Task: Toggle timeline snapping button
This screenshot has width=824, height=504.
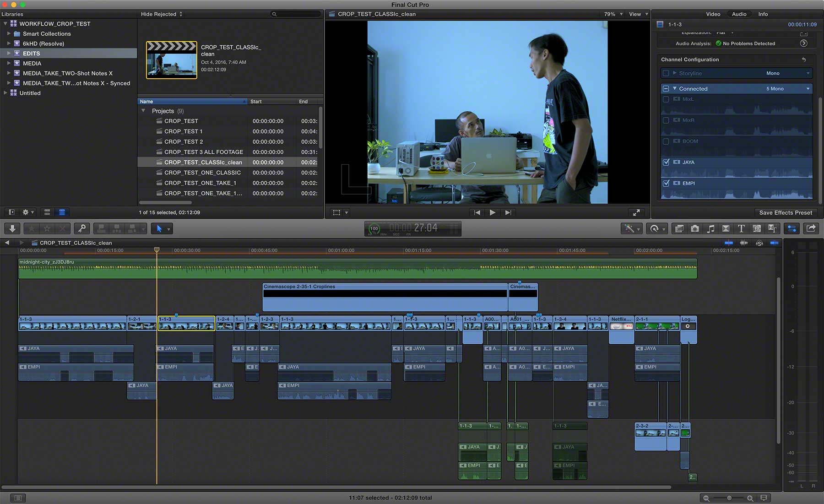Action: [775, 243]
